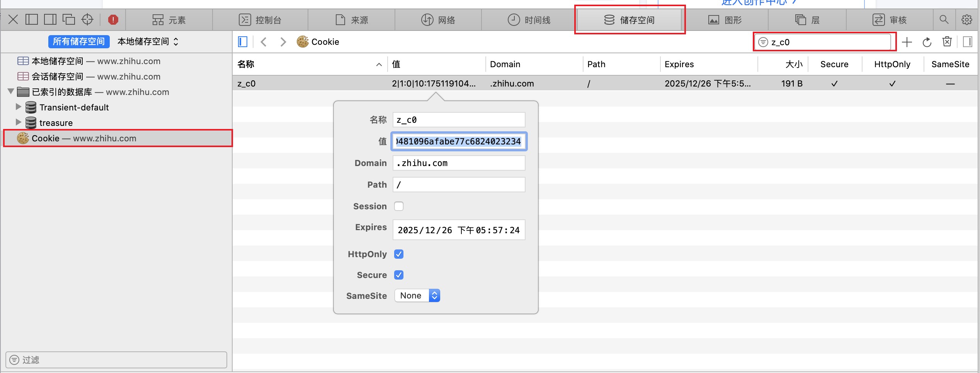
Task: Expand the treasure database
Action: 18,122
